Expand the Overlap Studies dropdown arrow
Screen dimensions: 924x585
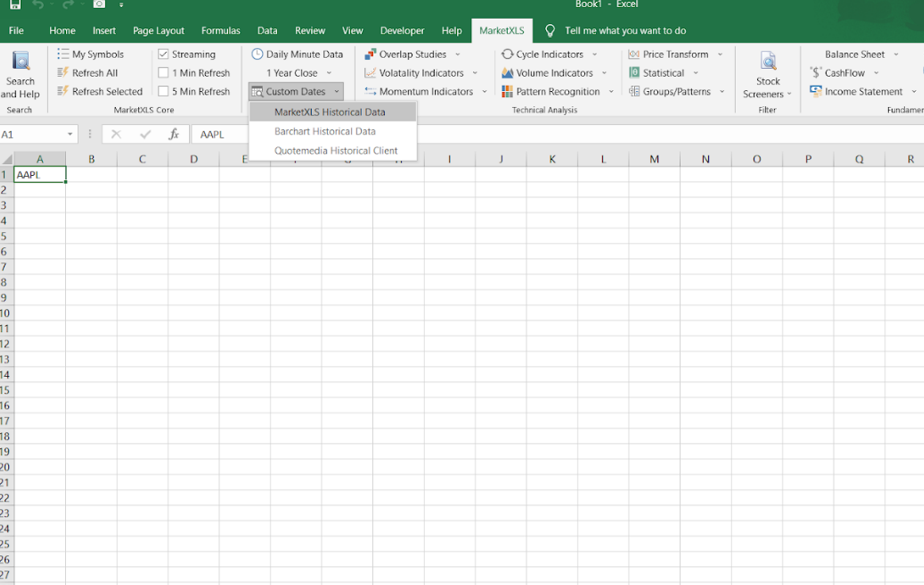click(457, 54)
